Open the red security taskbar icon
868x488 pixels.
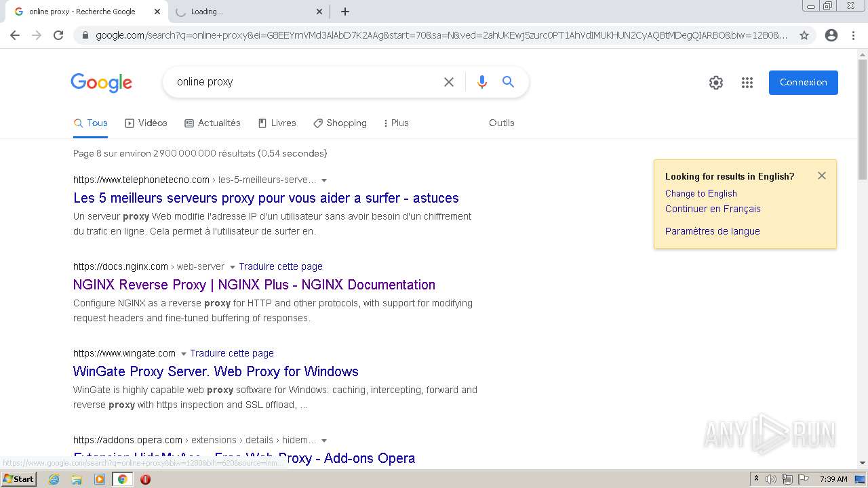145,479
